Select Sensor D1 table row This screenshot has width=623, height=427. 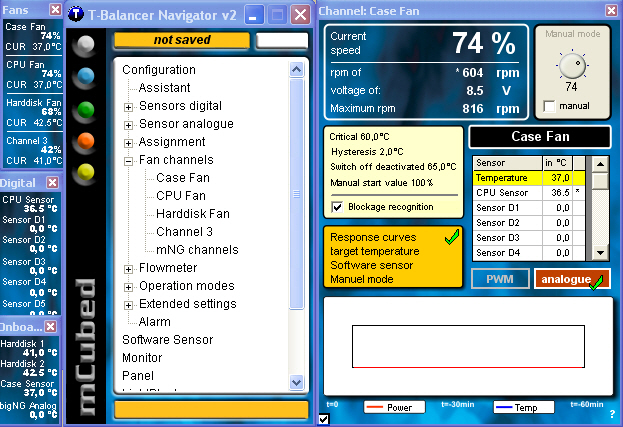click(x=529, y=208)
